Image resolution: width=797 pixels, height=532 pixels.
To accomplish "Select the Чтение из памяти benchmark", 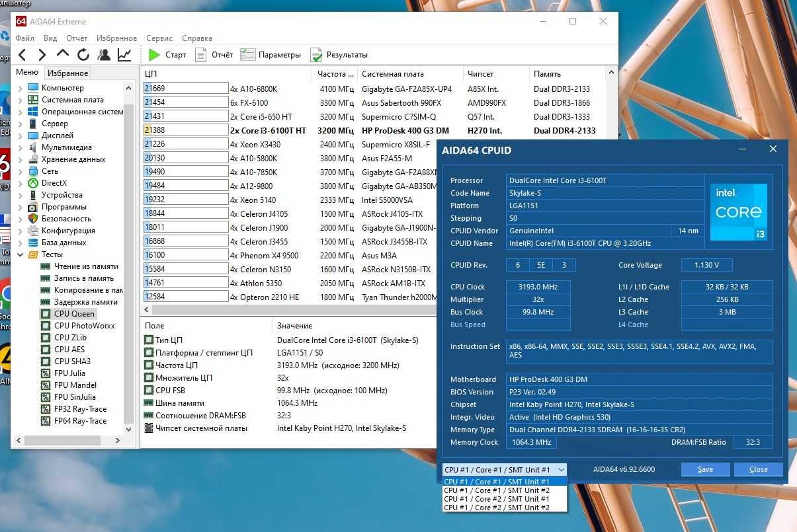I will tap(79, 266).
